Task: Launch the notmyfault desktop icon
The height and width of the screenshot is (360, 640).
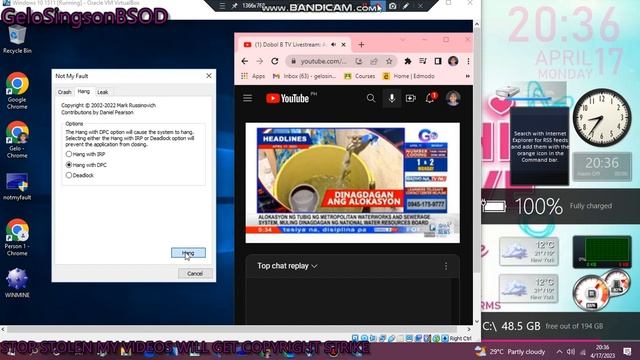Action: point(17,186)
